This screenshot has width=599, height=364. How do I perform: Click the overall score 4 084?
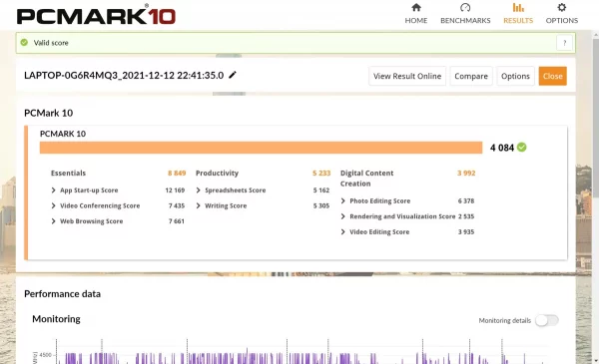tap(502, 148)
